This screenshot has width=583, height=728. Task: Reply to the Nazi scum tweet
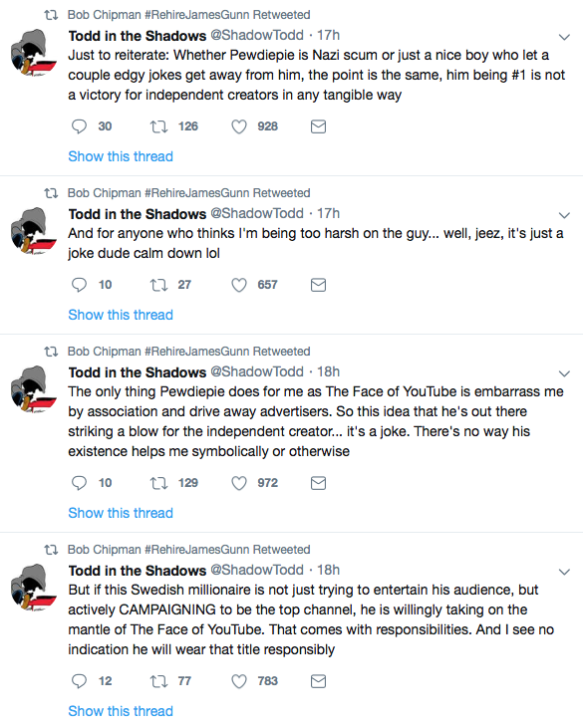tap(79, 126)
